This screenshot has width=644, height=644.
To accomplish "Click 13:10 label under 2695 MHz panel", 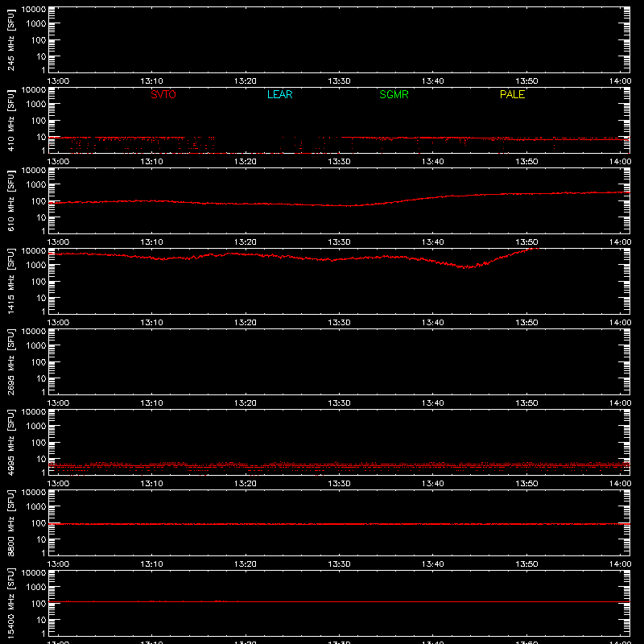I will [x=152, y=403].
